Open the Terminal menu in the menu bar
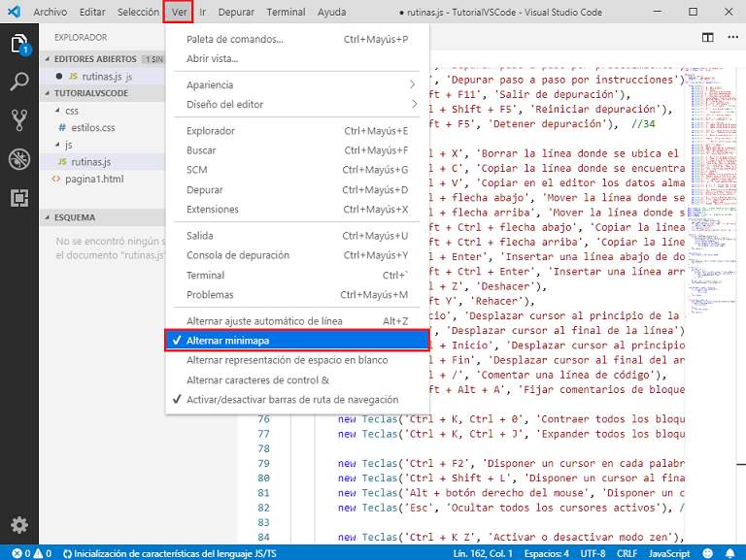 click(x=286, y=12)
